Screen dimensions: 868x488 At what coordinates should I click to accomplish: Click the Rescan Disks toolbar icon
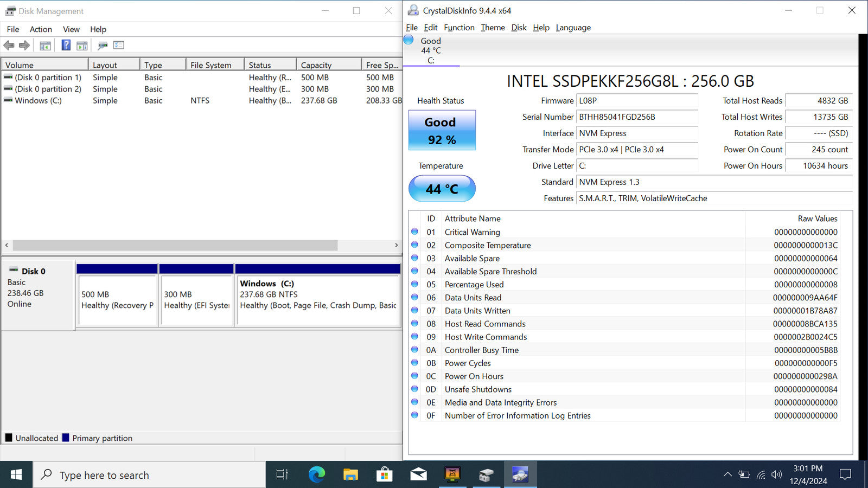point(103,46)
